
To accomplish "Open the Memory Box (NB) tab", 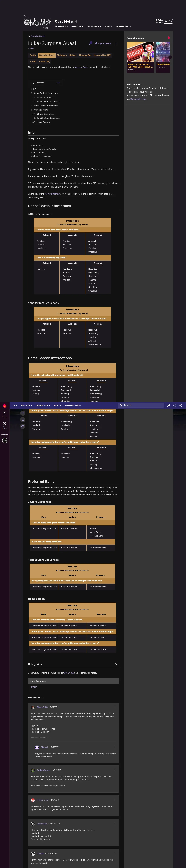I will 102,55.
